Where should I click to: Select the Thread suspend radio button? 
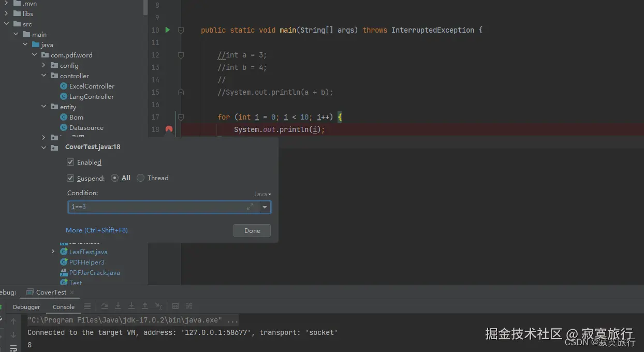140,178
